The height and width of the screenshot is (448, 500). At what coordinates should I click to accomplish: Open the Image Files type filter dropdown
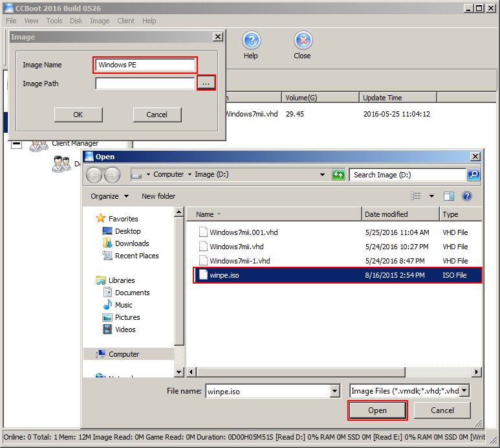tap(464, 390)
